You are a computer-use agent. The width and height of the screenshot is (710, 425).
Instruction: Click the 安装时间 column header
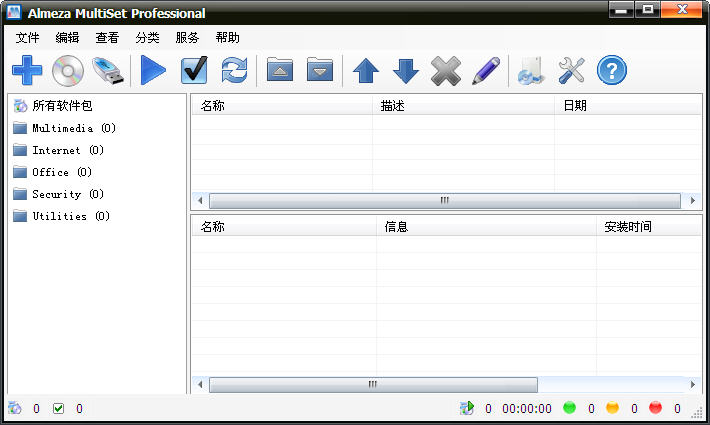(628, 227)
